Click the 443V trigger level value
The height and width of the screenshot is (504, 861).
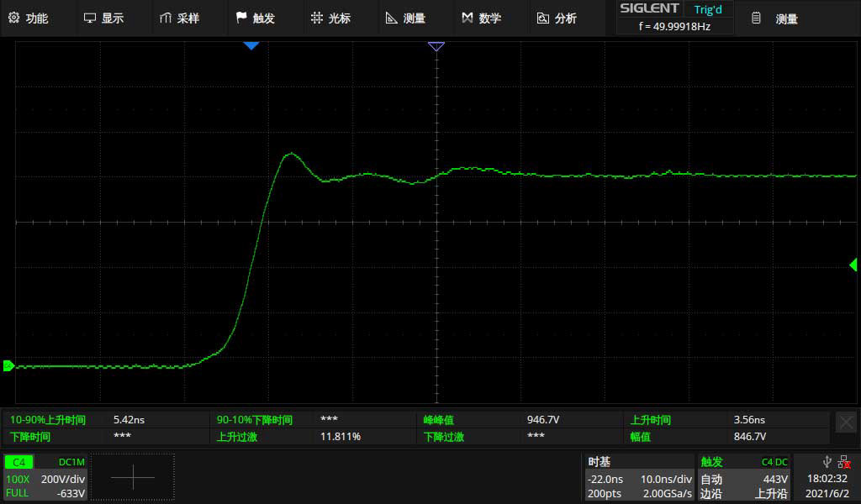(x=775, y=480)
